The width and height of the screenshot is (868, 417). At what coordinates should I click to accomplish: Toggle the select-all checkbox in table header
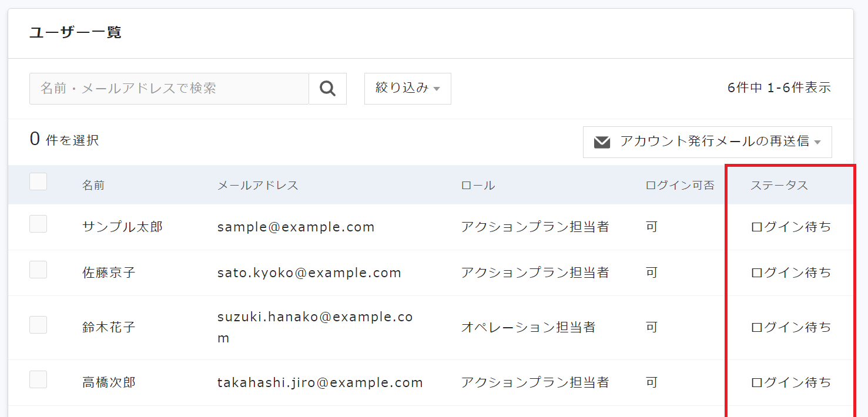tap(38, 182)
